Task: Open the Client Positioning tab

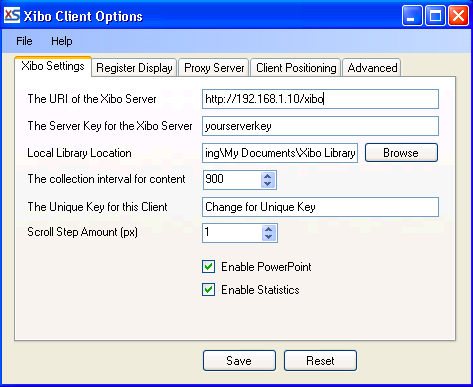Action: [296, 68]
